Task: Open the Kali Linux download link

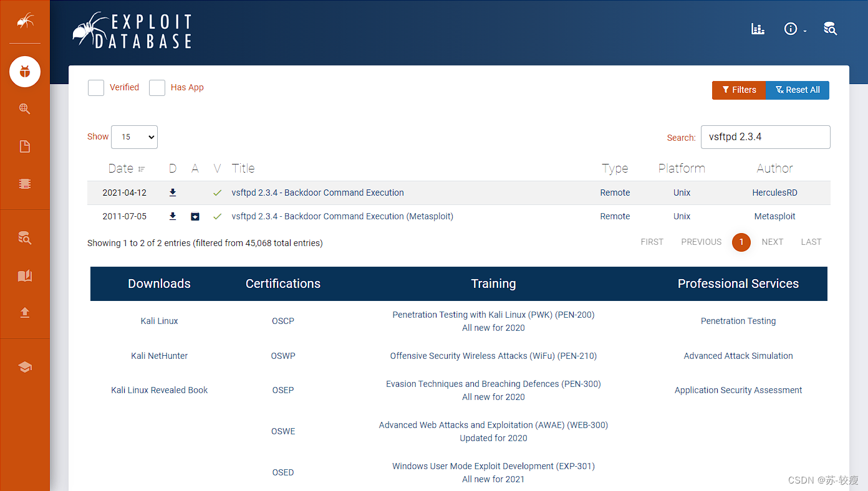Action: [x=159, y=321]
